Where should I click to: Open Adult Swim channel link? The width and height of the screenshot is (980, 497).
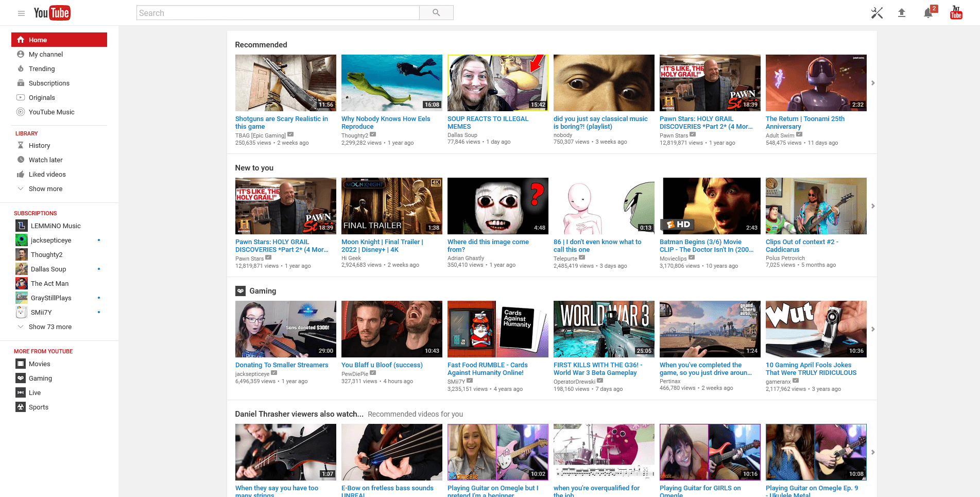(x=780, y=135)
